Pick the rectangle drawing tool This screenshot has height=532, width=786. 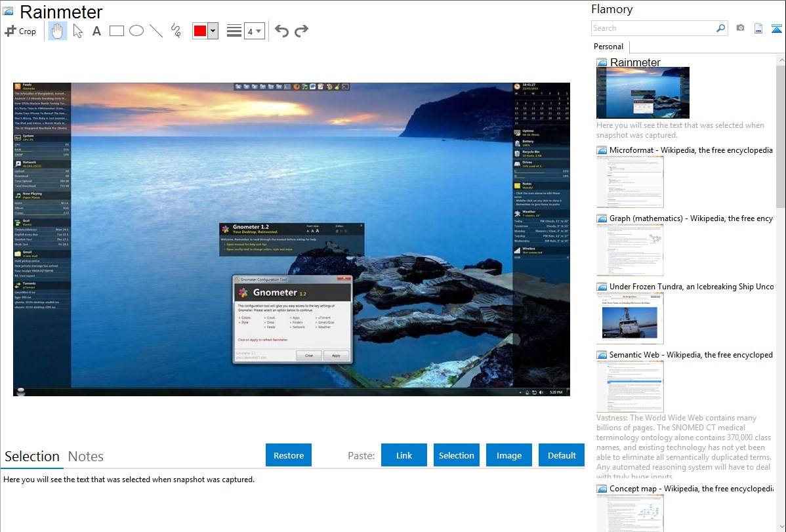(x=116, y=31)
